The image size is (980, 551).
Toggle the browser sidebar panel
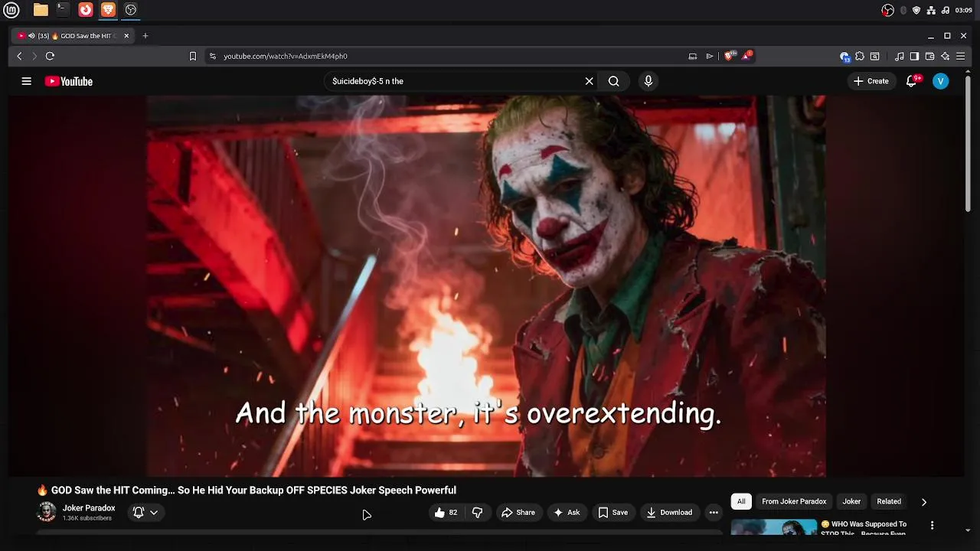(x=914, y=56)
